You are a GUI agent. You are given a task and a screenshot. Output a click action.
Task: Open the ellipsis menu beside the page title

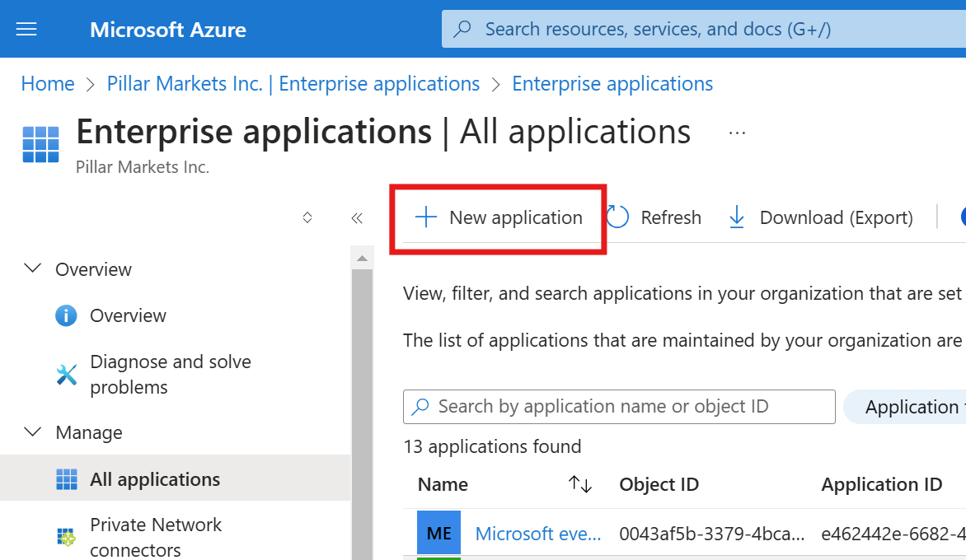coord(736,132)
